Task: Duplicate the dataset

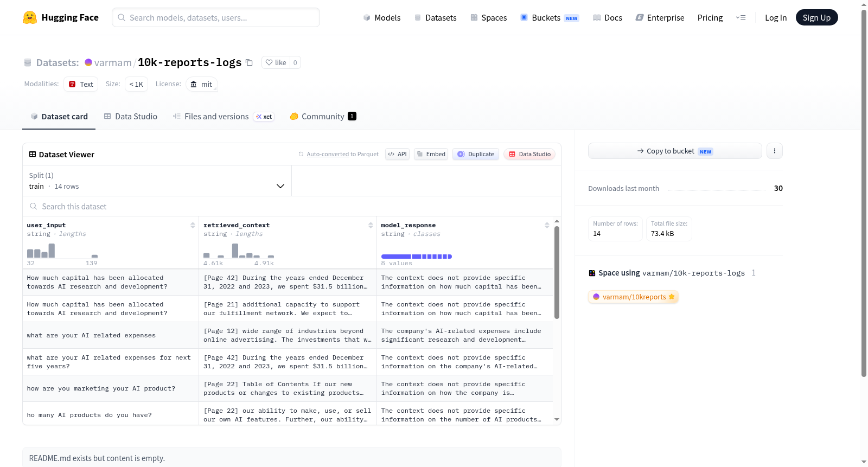Action: 476,154
